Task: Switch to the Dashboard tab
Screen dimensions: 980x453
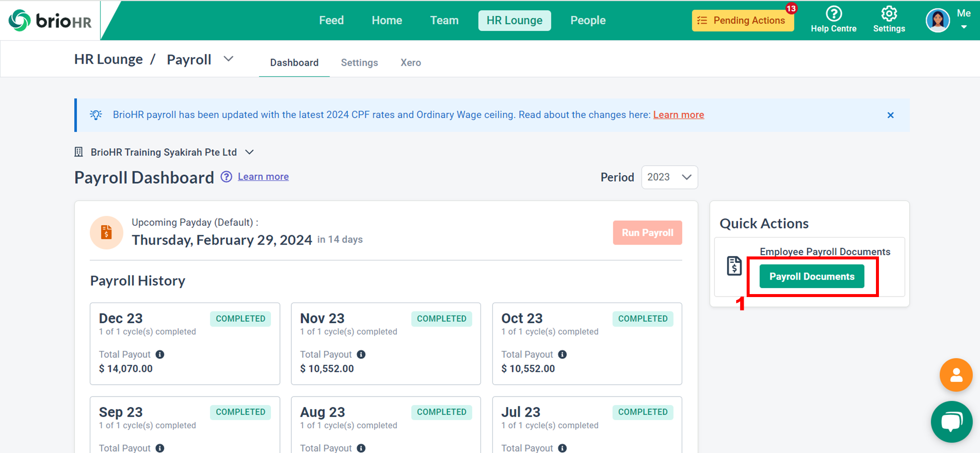Action: click(x=294, y=63)
